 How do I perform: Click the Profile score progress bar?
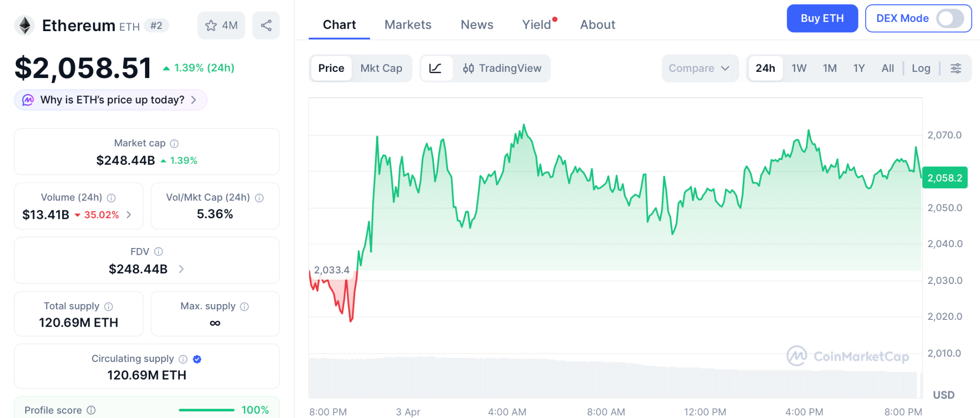[206, 410]
